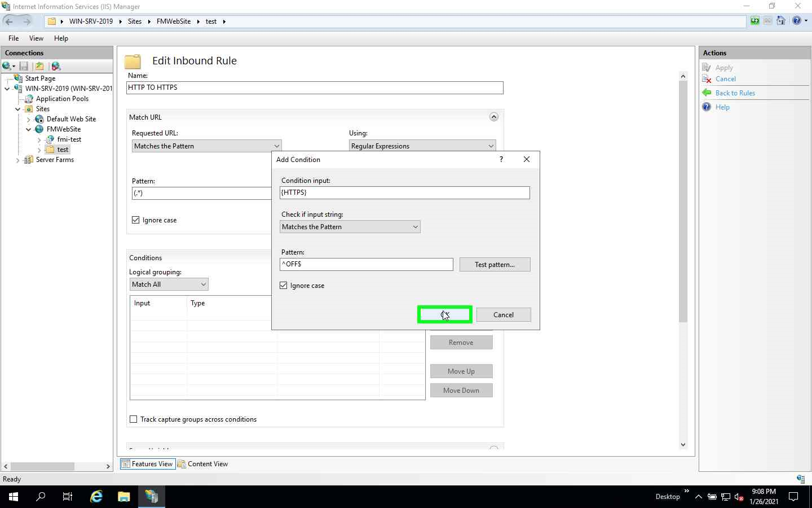Open Internet Explorer from the taskbar
This screenshot has height=508, width=812.
tap(96, 497)
